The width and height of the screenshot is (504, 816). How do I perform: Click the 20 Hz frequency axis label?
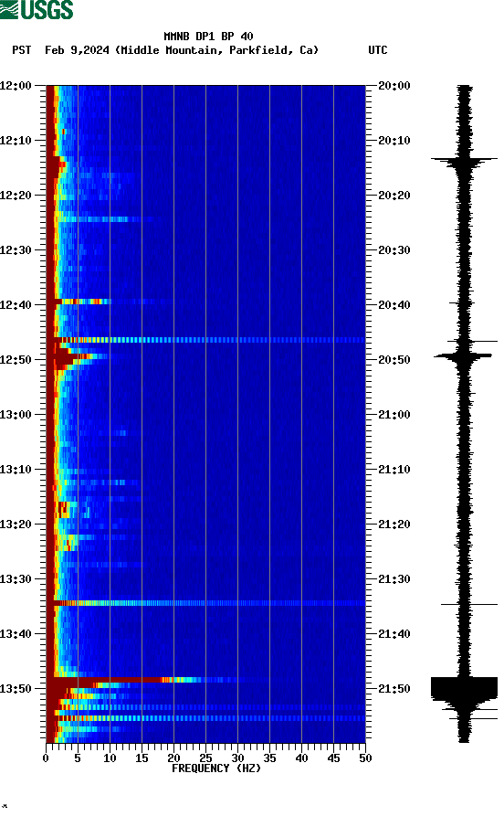(x=173, y=758)
